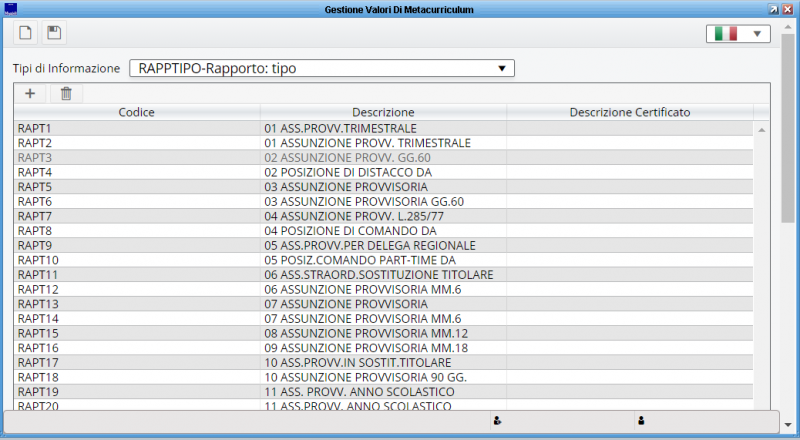Select row RAPT11
The image size is (800, 440).
tap(384, 275)
